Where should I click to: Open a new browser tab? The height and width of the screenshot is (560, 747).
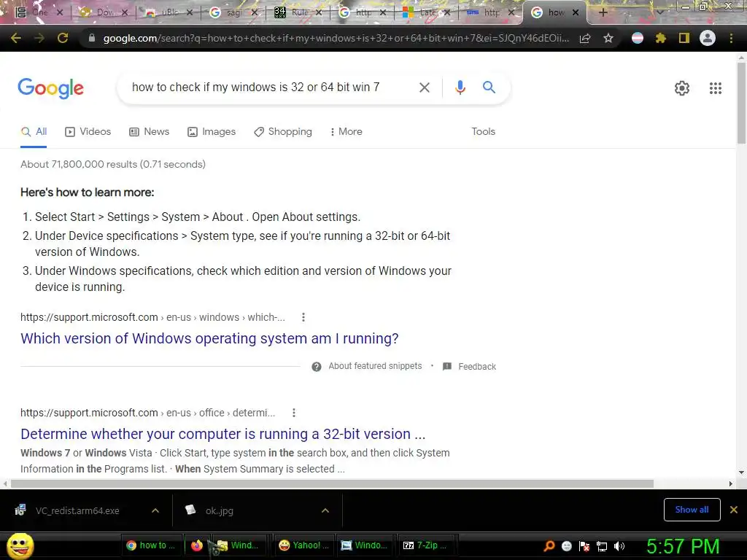[603, 12]
